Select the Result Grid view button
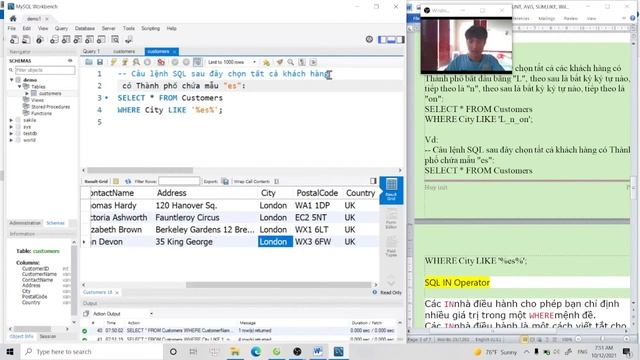The width and height of the screenshot is (640, 360). 391,190
